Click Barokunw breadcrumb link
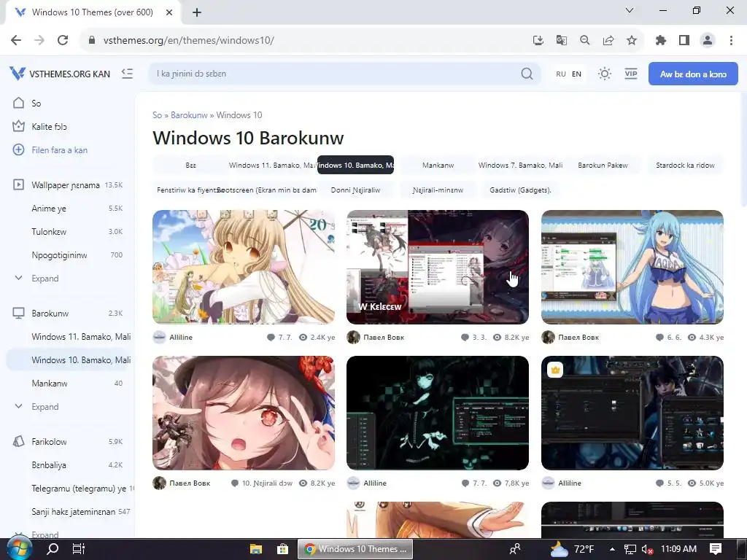Image resolution: width=747 pixels, height=560 pixels. (189, 114)
